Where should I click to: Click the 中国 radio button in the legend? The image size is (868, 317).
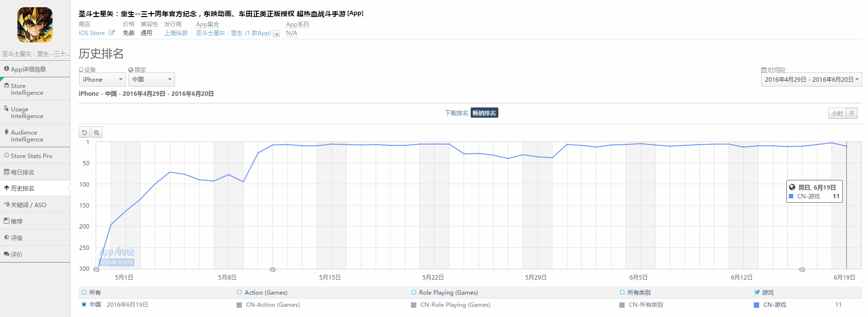point(84,304)
